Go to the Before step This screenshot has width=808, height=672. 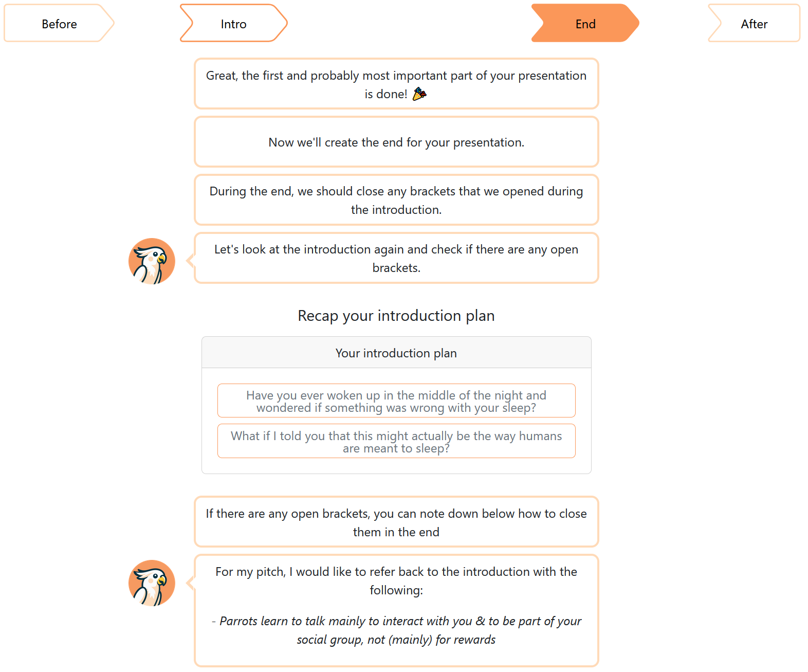(x=59, y=24)
